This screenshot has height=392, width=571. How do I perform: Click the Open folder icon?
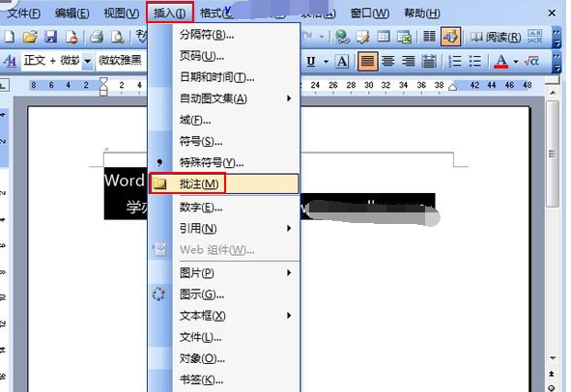pos(30,37)
